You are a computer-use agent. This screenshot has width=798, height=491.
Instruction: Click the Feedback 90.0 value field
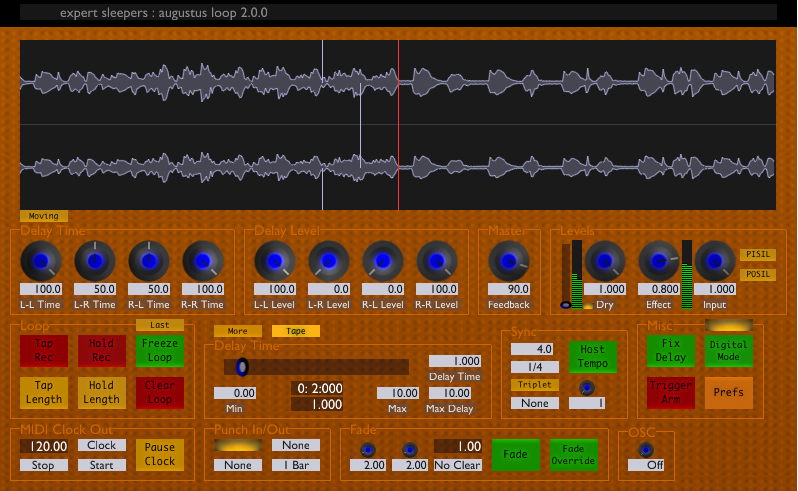click(509, 289)
